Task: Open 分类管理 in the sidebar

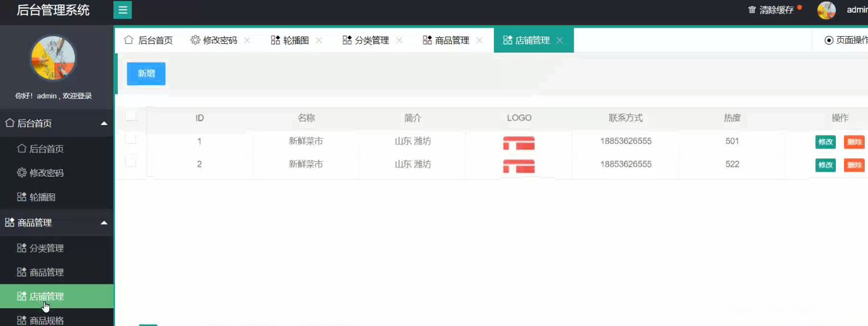Action: click(57, 248)
